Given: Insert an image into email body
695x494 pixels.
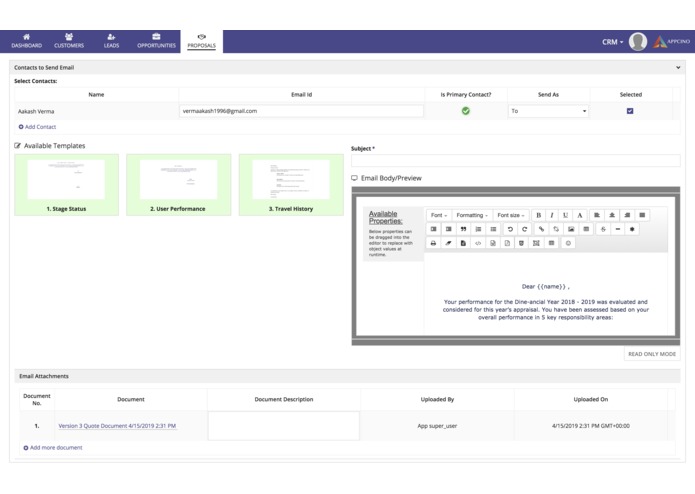Looking at the screenshot, I should coord(571,229).
